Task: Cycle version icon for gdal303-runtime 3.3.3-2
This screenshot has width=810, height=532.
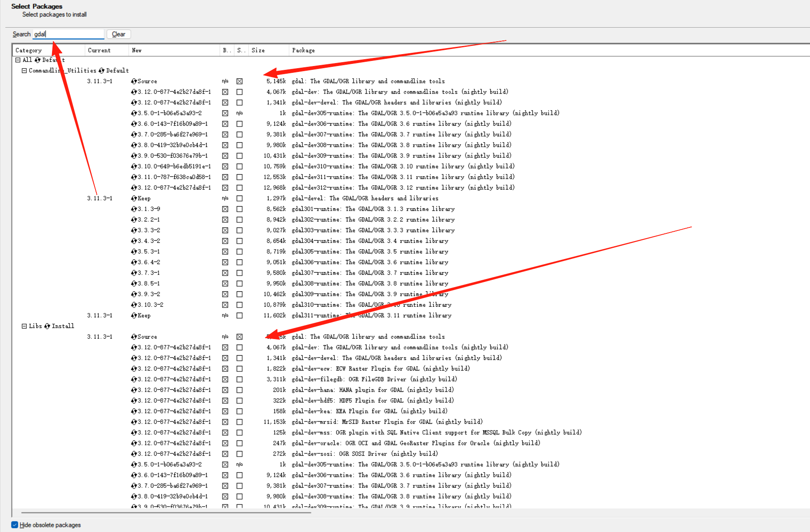Action: coord(134,230)
